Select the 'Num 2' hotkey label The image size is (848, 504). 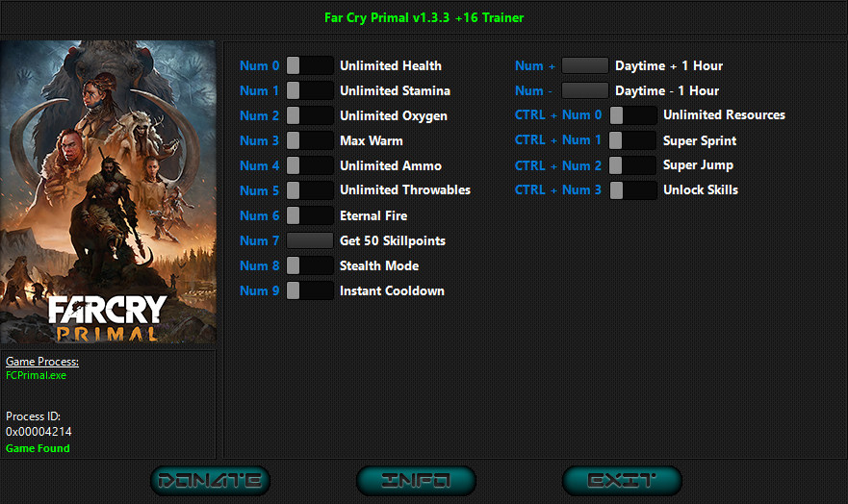(x=260, y=115)
